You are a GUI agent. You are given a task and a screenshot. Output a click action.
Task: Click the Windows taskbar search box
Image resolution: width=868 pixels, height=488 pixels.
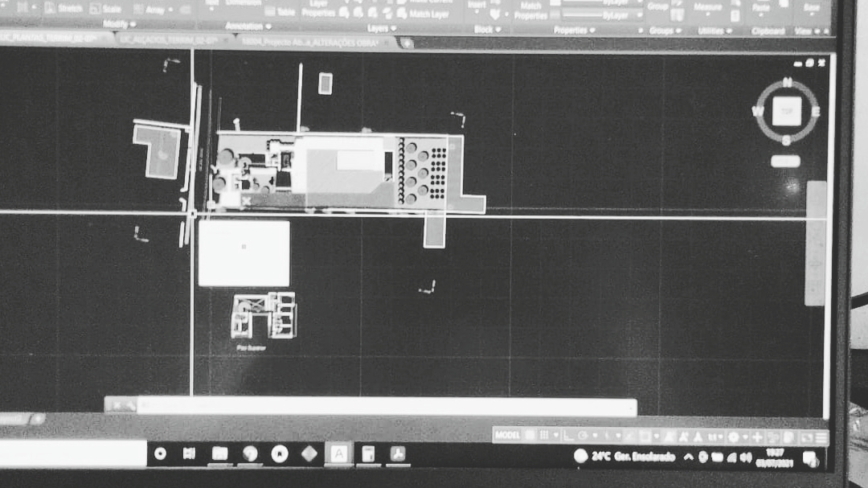pyautogui.click(x=73, y=453)
